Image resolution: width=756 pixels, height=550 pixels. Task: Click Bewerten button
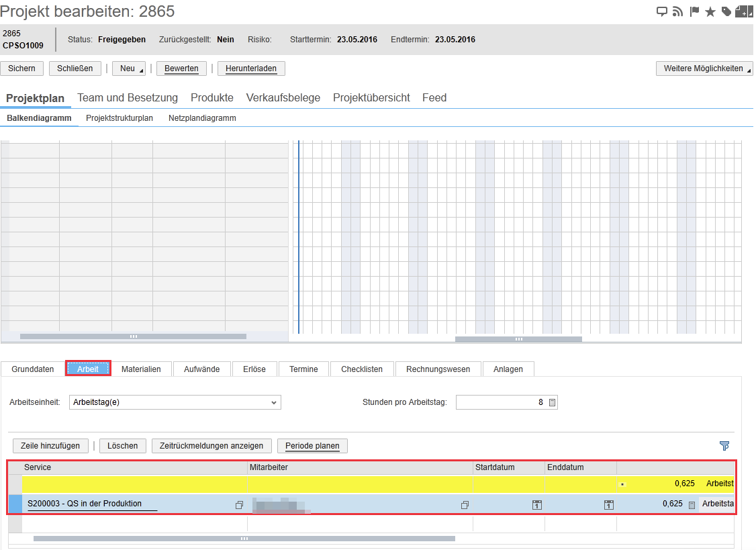point(181,68)
